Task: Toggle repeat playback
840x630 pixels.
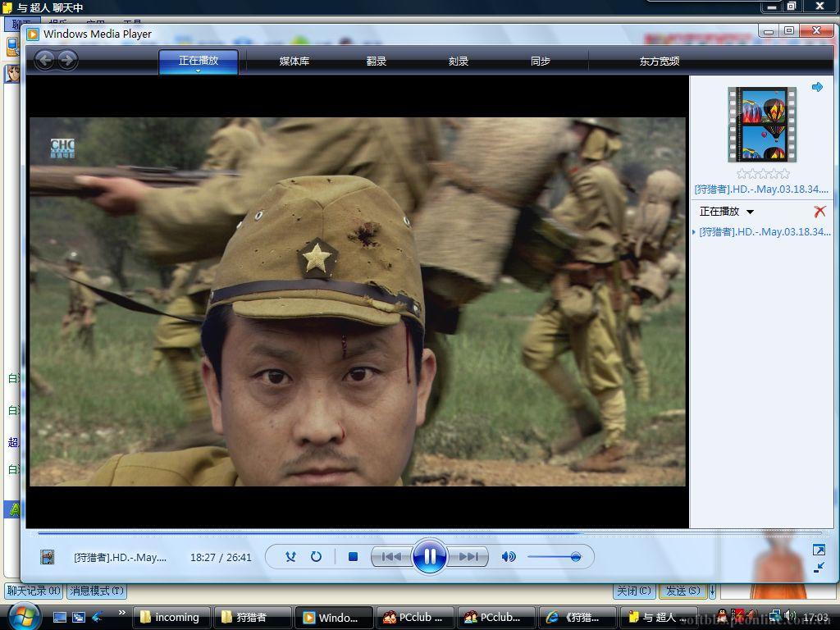Action: click(x=316, y=557)
